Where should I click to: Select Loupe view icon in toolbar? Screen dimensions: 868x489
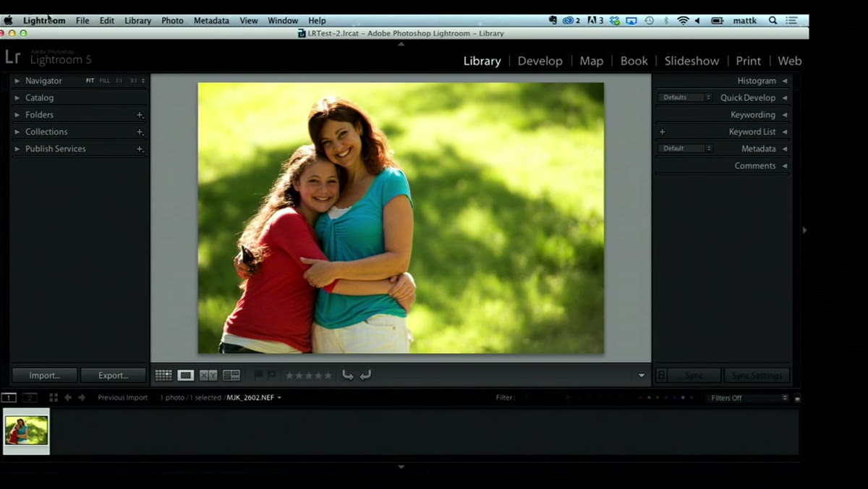186,375
